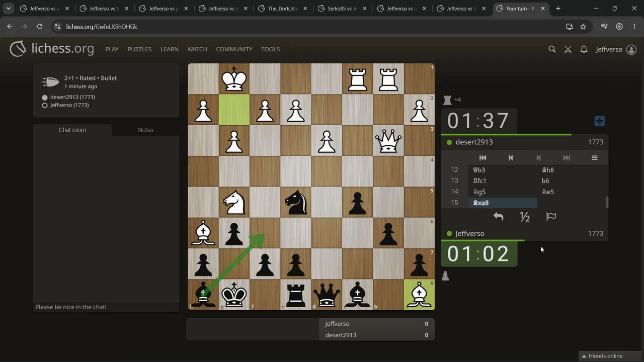Open the media controls icon in toolbar
The height and width of the screenshot is (362, 644).
coord(605,27)
